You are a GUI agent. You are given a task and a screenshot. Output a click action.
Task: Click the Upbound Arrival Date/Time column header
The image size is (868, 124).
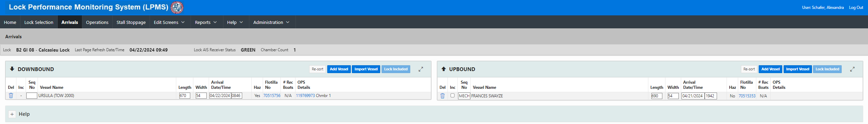click(x=693, y=85)
